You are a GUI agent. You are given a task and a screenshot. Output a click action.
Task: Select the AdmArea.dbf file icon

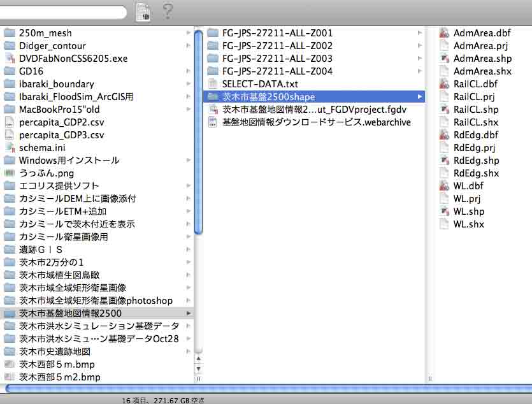[444, 33]
